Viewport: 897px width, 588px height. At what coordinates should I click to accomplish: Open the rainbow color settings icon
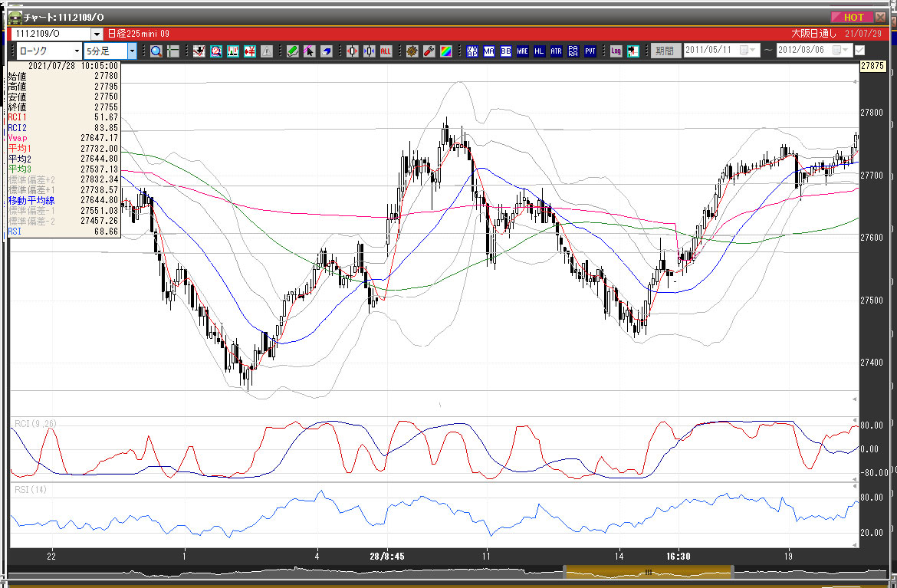coord(445,51)
